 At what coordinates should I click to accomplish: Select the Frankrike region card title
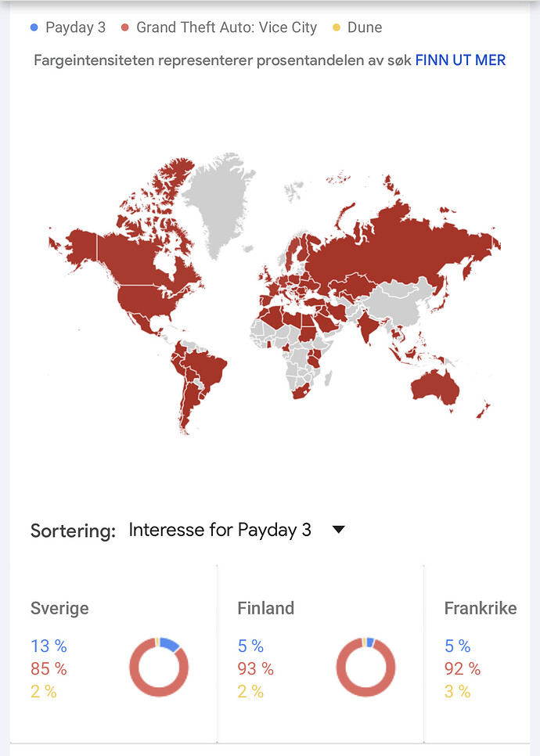pos(481,608)
